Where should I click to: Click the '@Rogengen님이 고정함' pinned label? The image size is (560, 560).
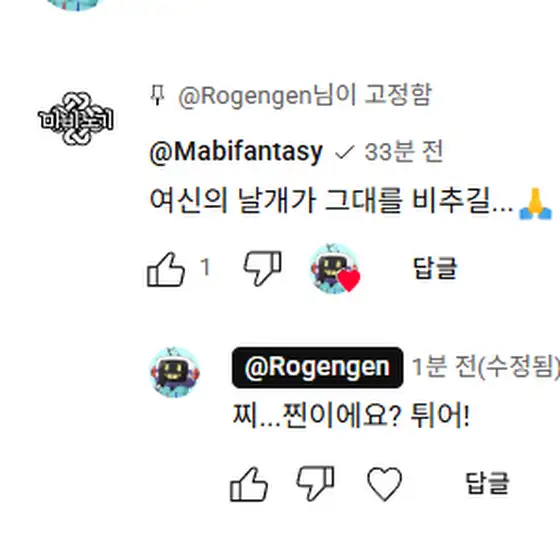click(305, 95)
